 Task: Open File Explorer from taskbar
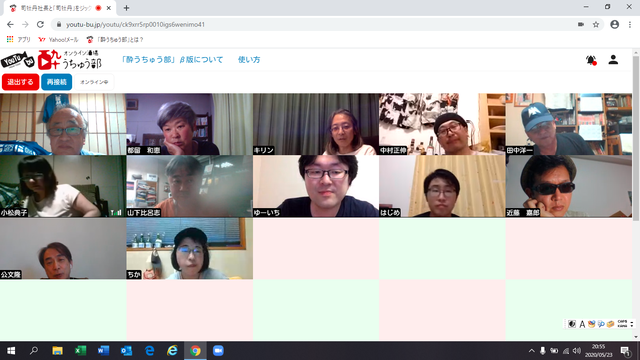coord(57,351)
